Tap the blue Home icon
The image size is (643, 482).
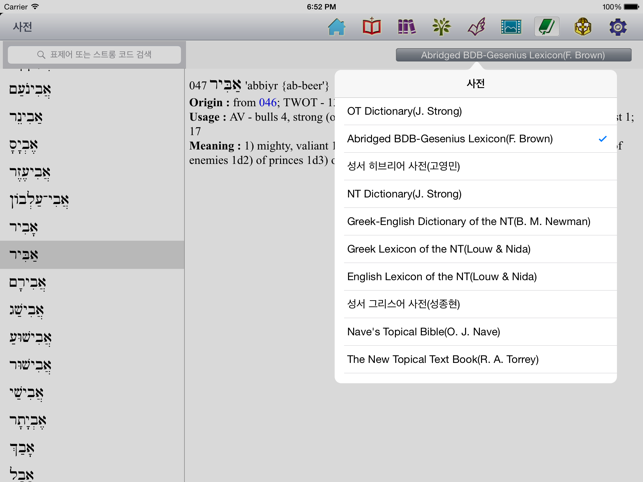click(x=337, y=27)
